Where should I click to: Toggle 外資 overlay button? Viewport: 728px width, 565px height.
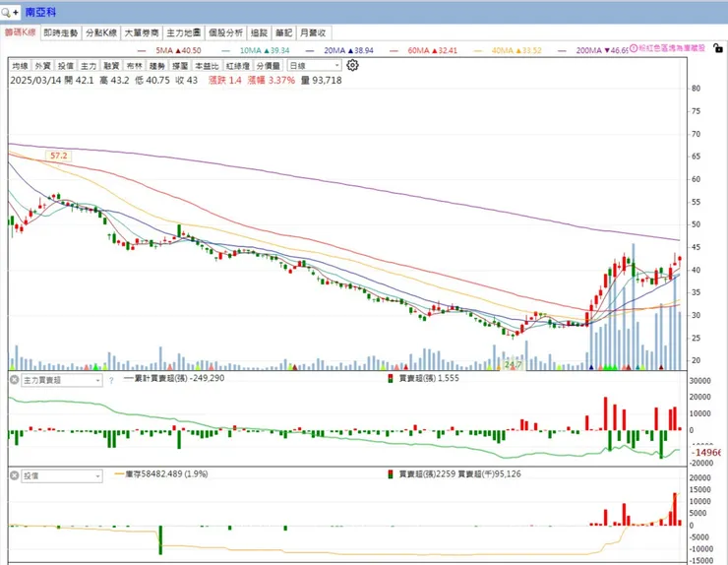coord(43,66)
